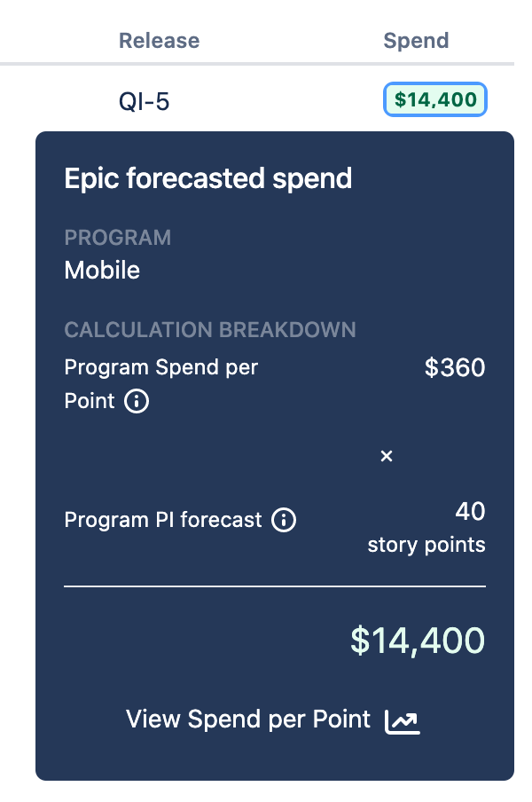Select the Mobile program name
Image resolution: width=532 pixels, height=802 pixels.
[101, 271]
